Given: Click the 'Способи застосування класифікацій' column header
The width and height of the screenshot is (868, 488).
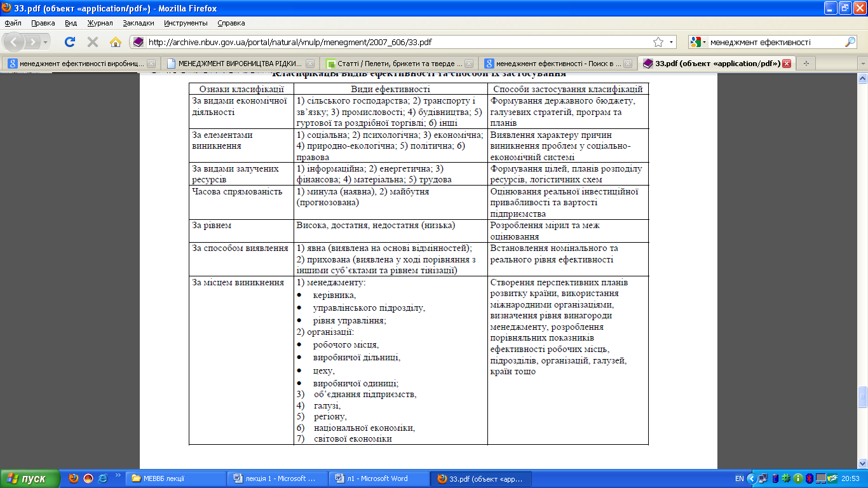Looking at the screenshot, I should [568, 89].
